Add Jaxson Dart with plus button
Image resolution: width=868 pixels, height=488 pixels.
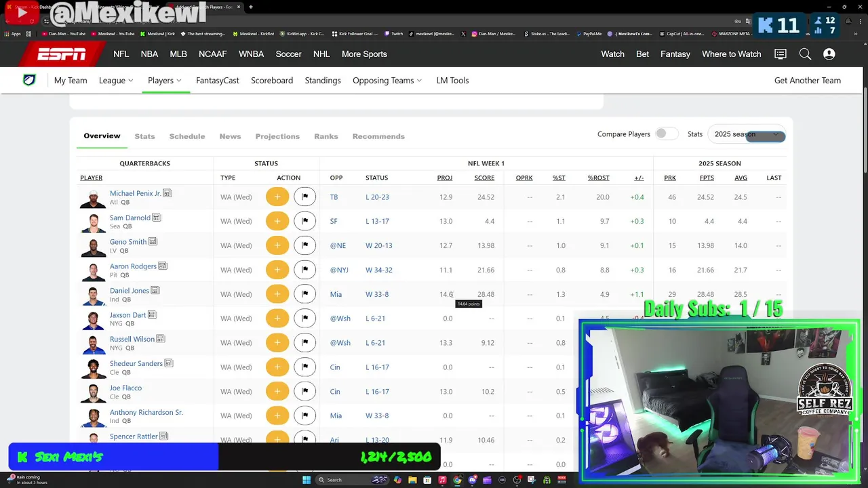[277, 319]
